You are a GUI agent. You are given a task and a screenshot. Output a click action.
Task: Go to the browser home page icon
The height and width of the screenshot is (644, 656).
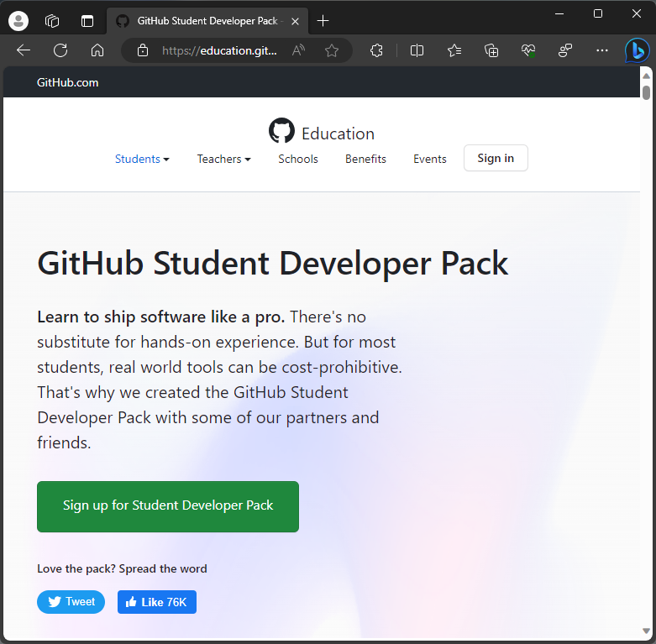[x=97, y=50]
